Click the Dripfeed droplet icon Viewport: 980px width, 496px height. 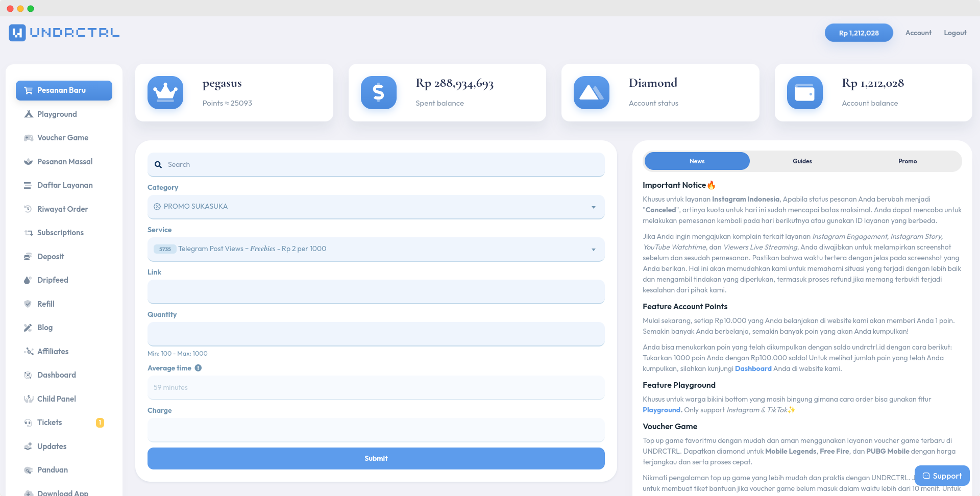28,280
